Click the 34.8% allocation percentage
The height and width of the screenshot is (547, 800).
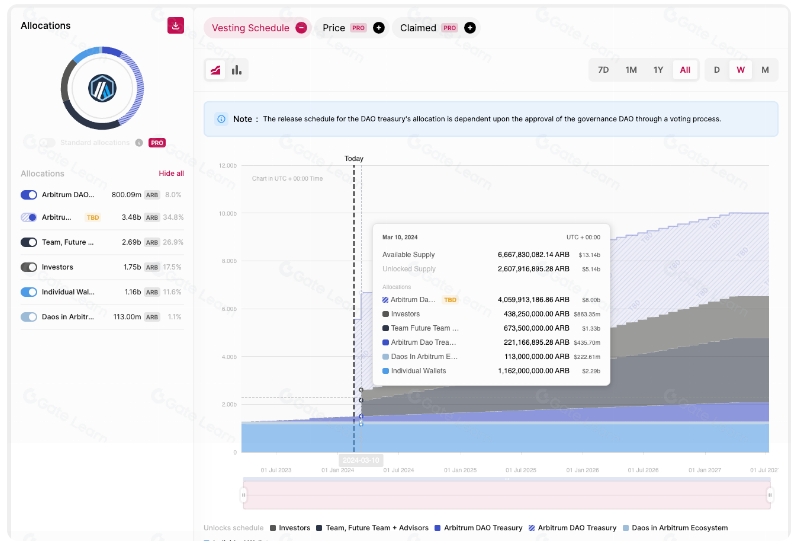pyautogui.click(x=173, y=217)
